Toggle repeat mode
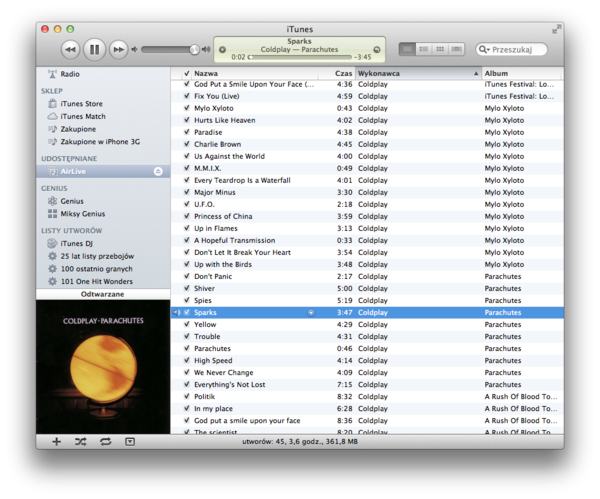Image resolution: width=600 pixels, height=499 pixels. (106, 442)
